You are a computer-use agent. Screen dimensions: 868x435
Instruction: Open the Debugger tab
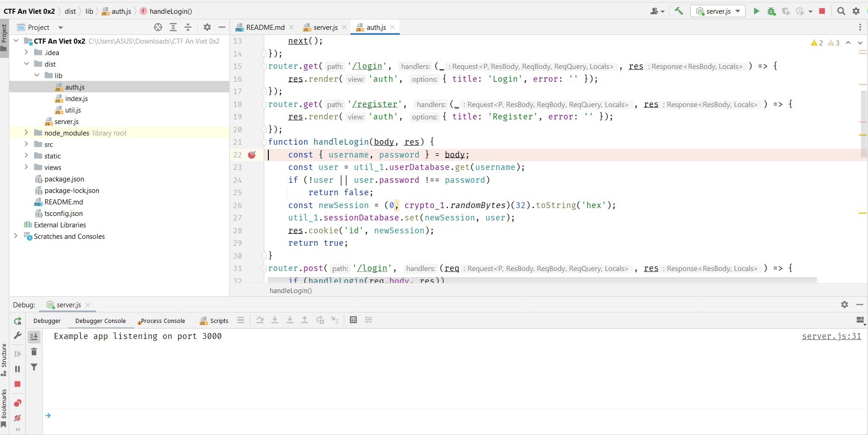pyautogui.click(x=47, y=321)
